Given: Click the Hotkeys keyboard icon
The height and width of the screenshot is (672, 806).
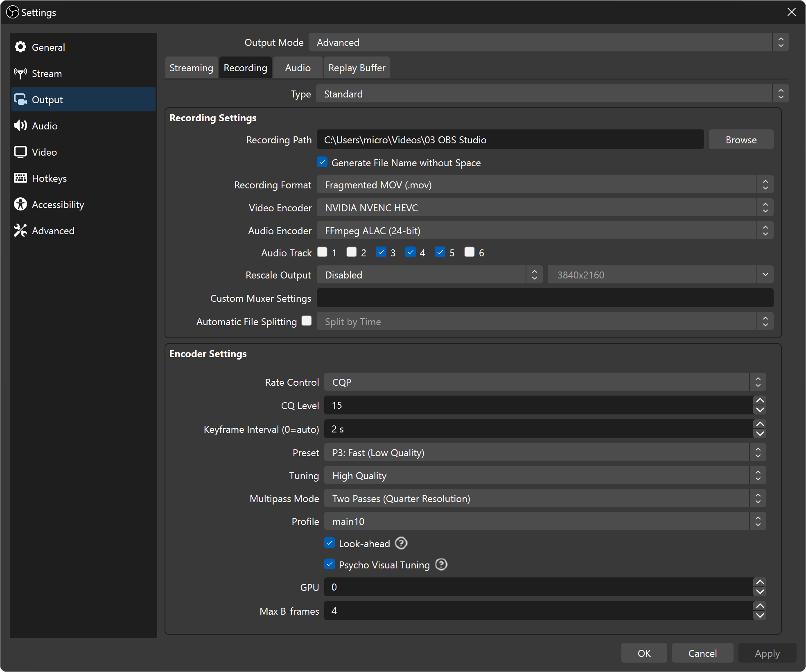Looking at the screenshot, I should tap(20, 178).
